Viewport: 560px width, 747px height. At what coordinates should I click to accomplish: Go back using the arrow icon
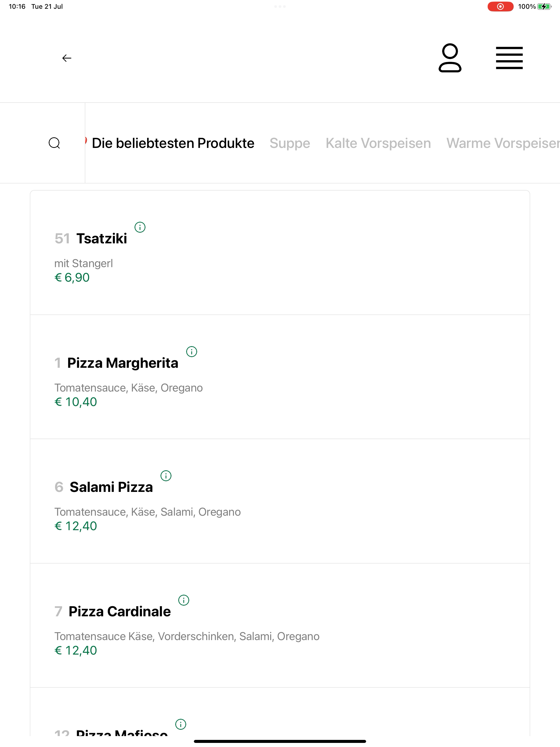[67, 58]
